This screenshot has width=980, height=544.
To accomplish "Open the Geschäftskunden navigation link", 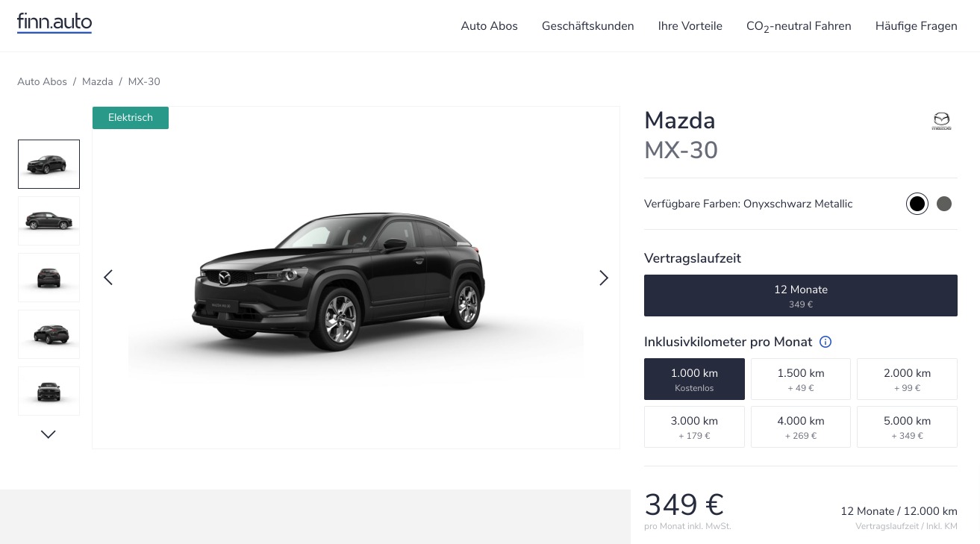I will [587, 26].
